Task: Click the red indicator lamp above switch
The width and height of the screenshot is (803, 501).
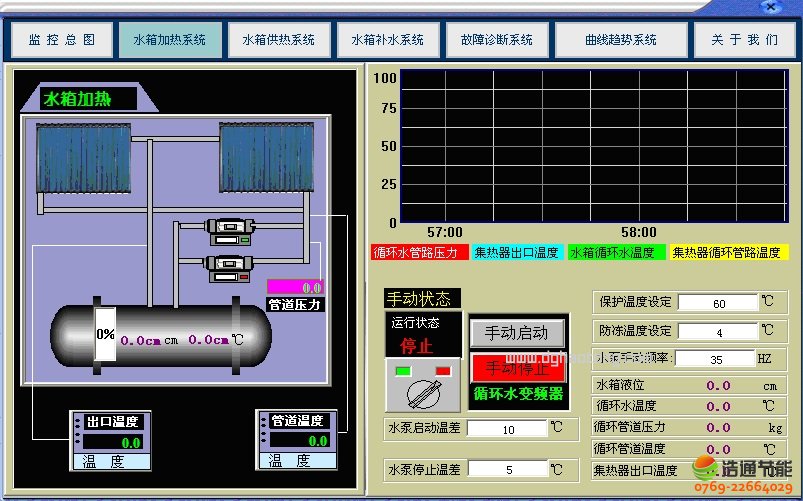Action: (443, 371)
